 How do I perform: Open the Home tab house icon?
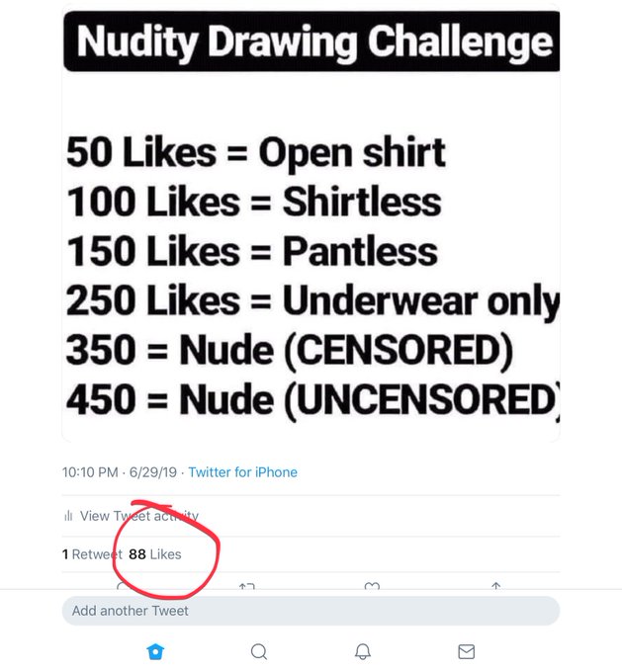pos(155,651)
